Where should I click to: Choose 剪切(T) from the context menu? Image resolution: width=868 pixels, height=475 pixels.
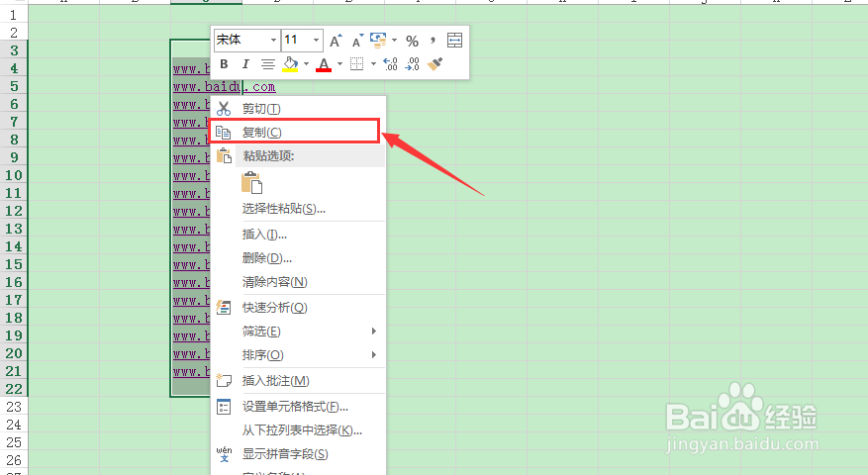pos(298,109)
